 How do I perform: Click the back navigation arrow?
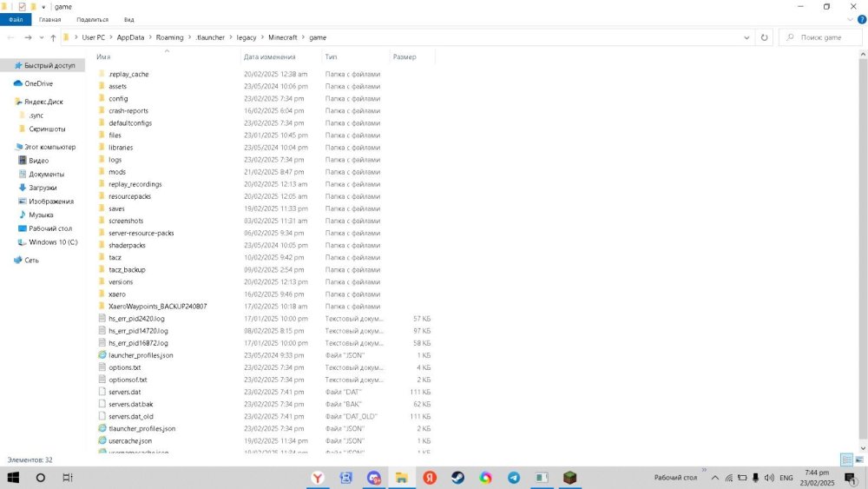(x=11, y=37)
